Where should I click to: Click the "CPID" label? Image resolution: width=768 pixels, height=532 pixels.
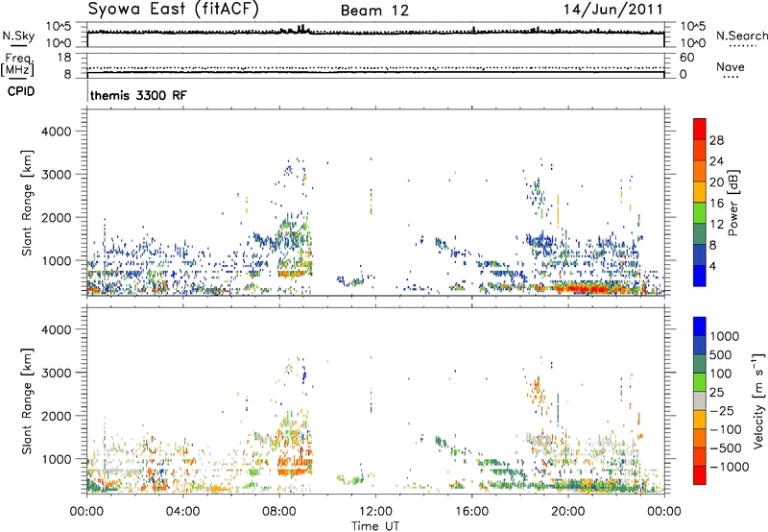21,91
